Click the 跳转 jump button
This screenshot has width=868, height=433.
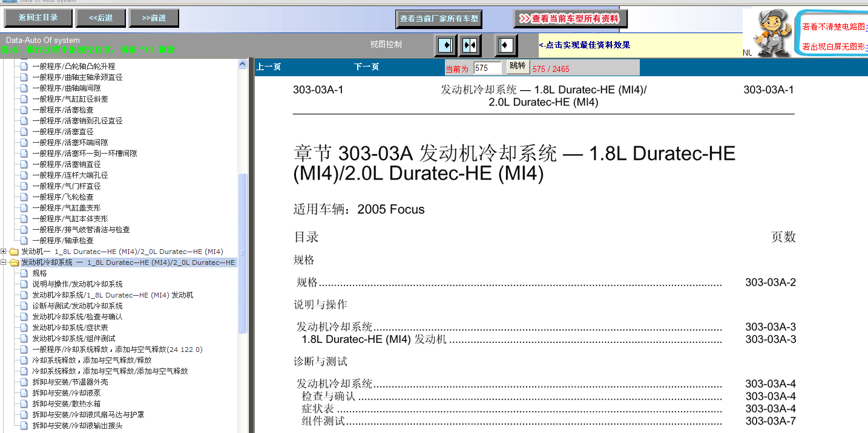(518, 66)
